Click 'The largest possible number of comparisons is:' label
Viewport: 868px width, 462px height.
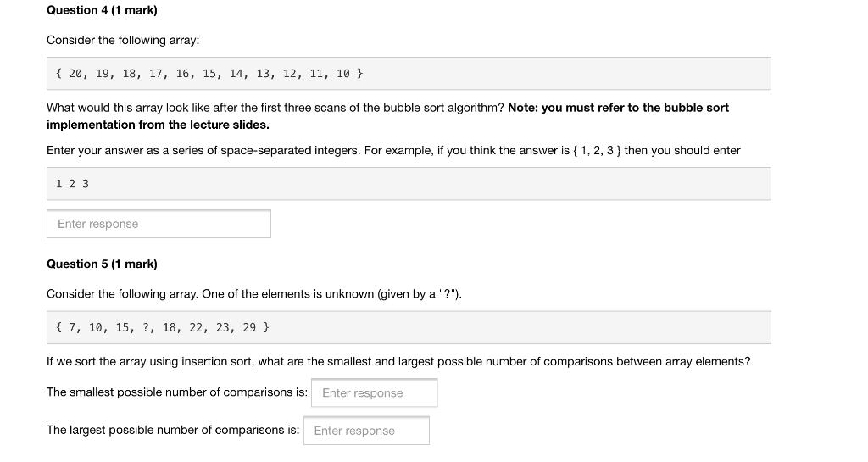(173, 430)
